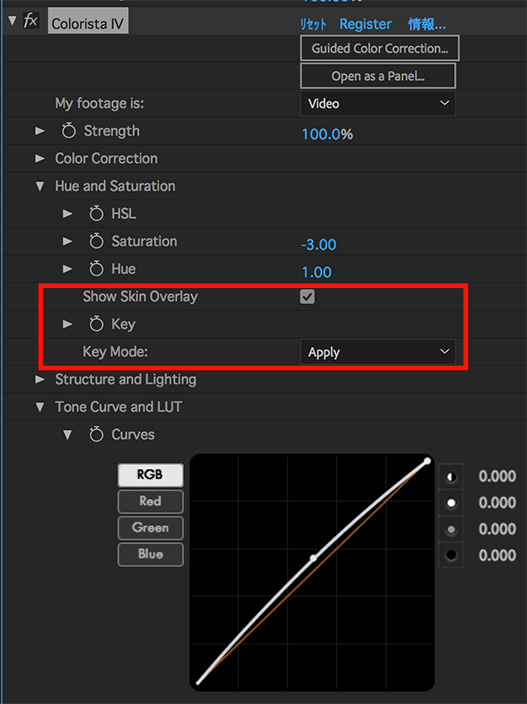
Task: Click the curve top-right end point
Action: tap(427, 461)
